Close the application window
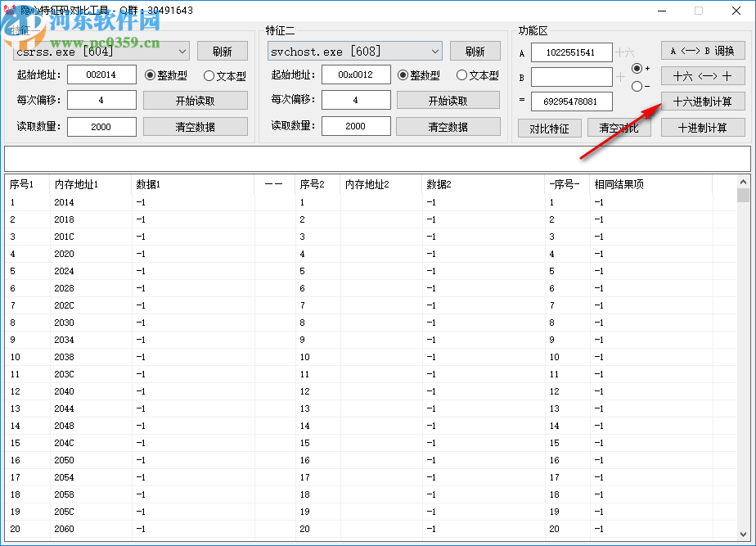This screenshot has height=546, width=756. pos(736,11)
